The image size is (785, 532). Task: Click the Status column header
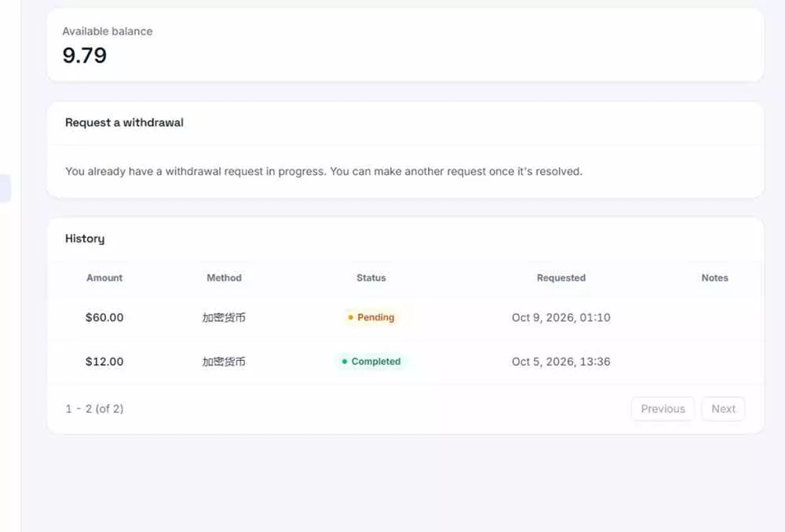click(x=371, y=278)
